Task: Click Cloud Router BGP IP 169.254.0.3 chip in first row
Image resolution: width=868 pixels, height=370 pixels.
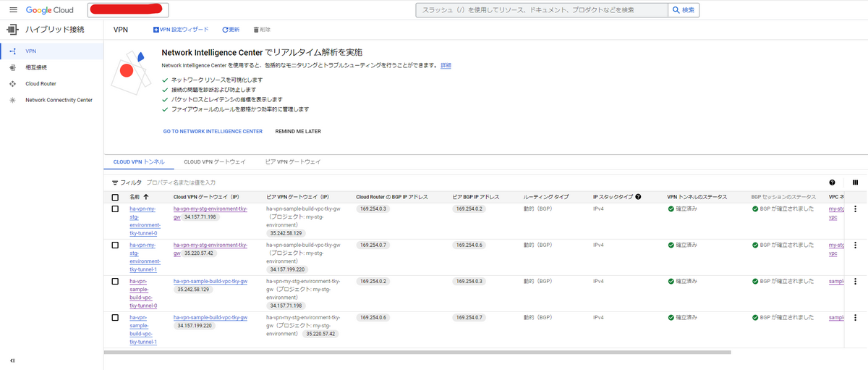Action: pos(373,209)
